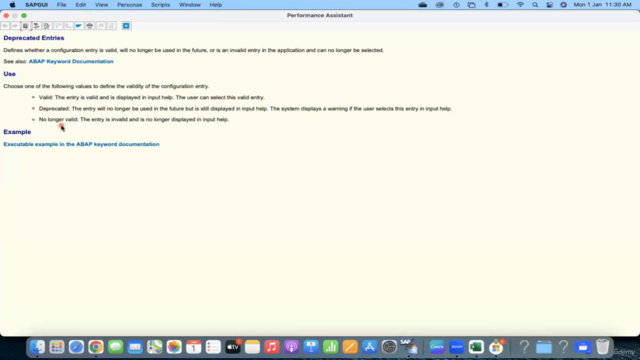Open System Settings from the dock
The width and height of the screenshot is (640, 360).
(389, 347)
